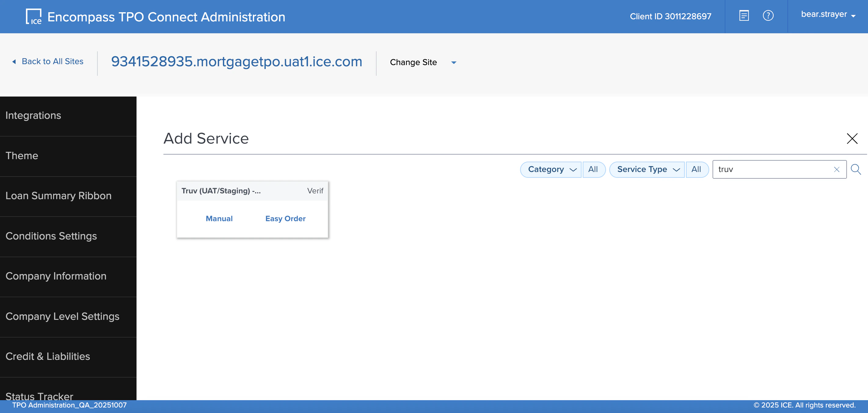Clear the truv search text via X icon

[836, 169]
